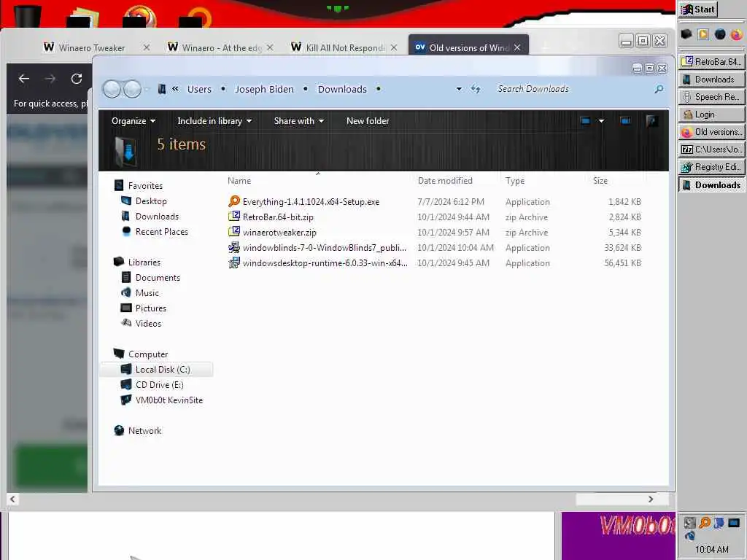Select winaerotweaker.zip file
This screenshot has height=560, width=747.
point(279,233)
